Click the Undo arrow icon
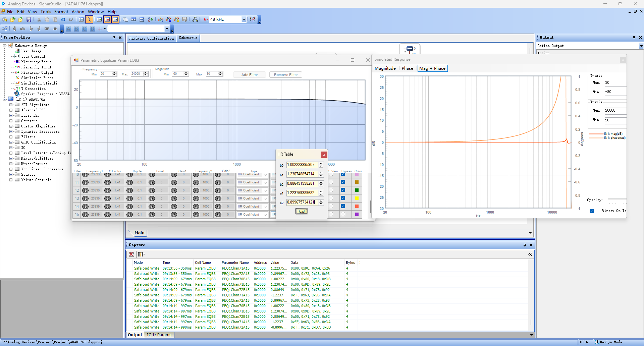The width and height of the screenshot is (644, 346). 63,19
